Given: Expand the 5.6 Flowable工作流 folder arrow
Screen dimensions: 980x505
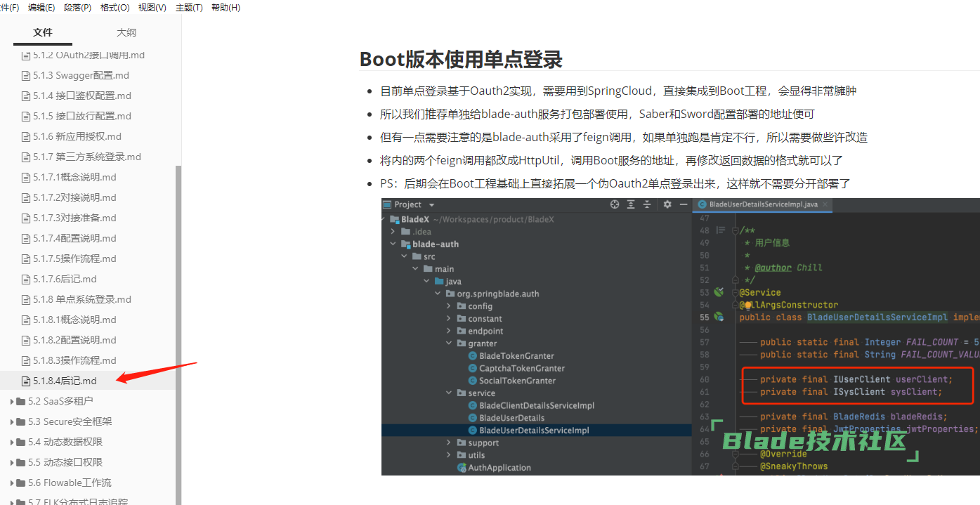Looking at the screenshot, I should (x=12, y=483).
